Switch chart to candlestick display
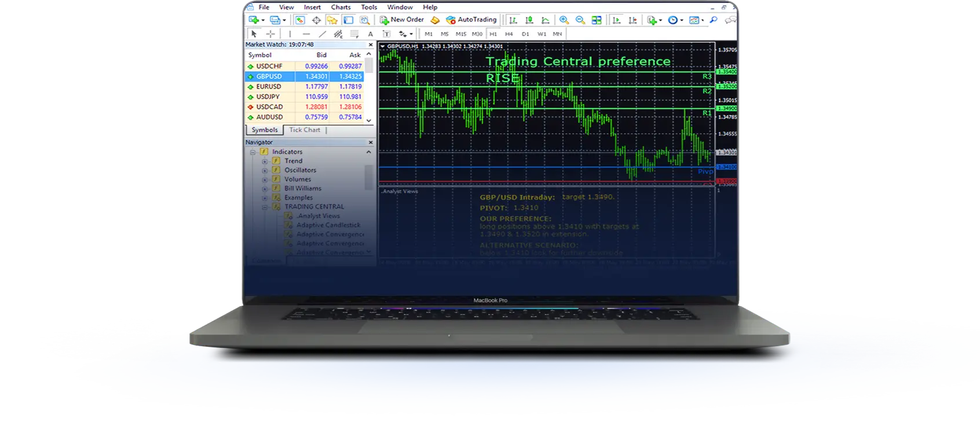This screenshot has width=980, height=422. pyautogui.click(x=529, y=20)
